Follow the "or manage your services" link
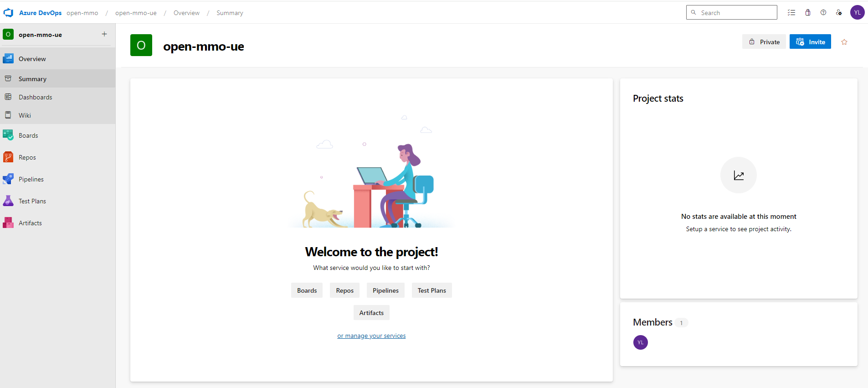 [x=371, y=336]
